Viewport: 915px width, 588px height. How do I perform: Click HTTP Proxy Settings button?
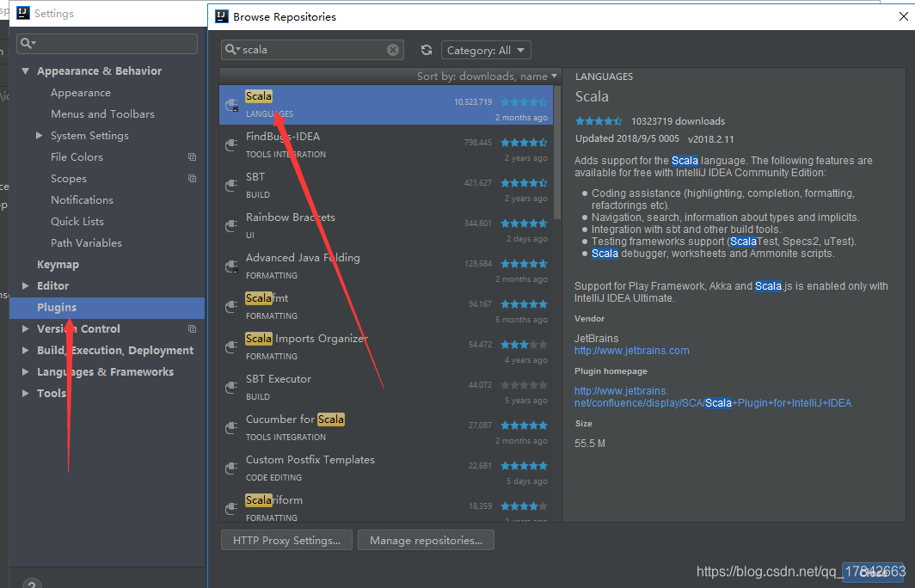(x=286, y=540)
